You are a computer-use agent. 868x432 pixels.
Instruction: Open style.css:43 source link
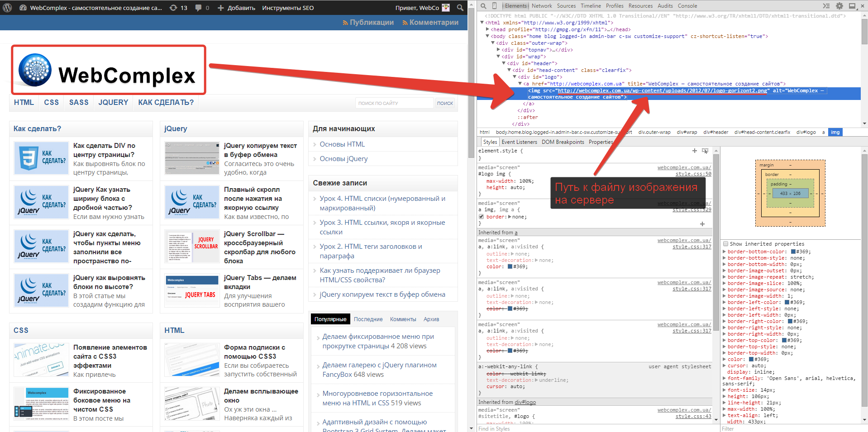(693, 417)
